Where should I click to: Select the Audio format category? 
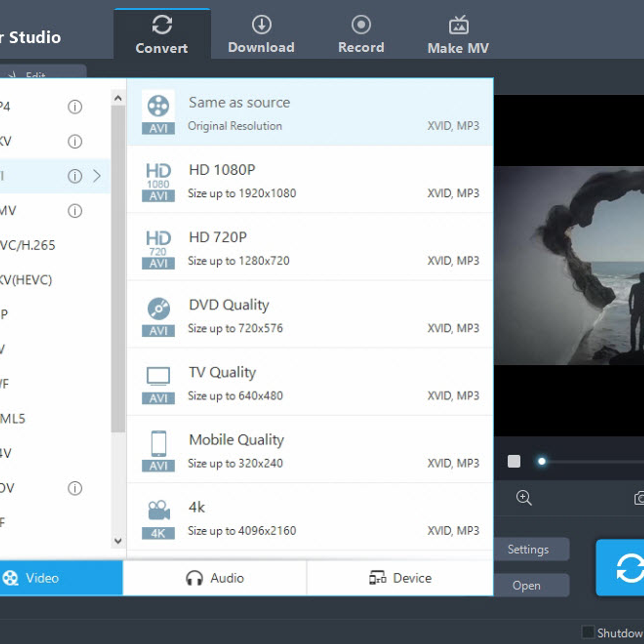pos(215,578)
